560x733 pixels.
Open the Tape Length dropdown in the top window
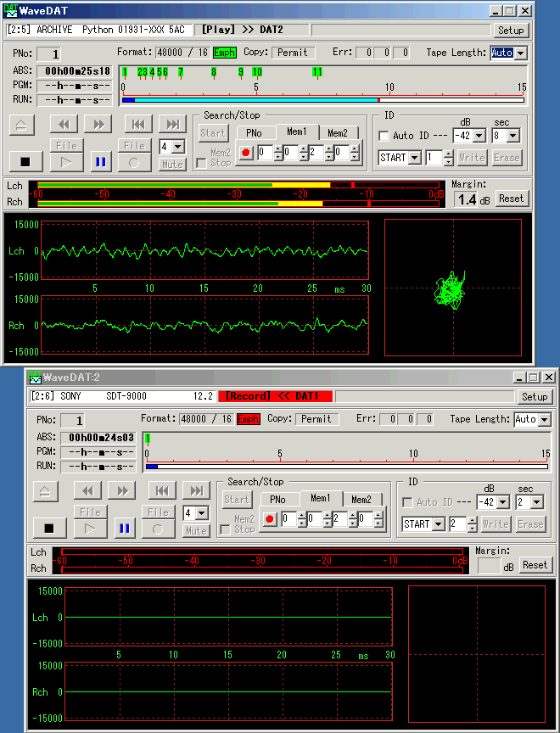[520, 53]
